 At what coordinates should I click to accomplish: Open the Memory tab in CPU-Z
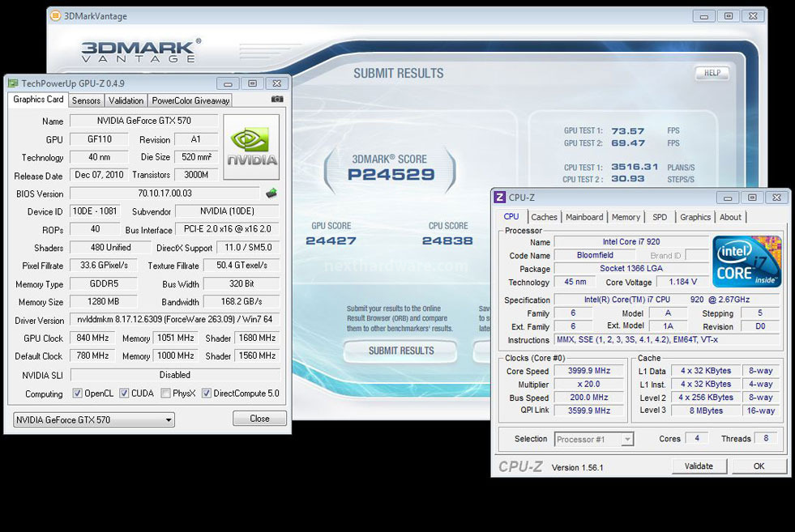(x=626, y=217)
